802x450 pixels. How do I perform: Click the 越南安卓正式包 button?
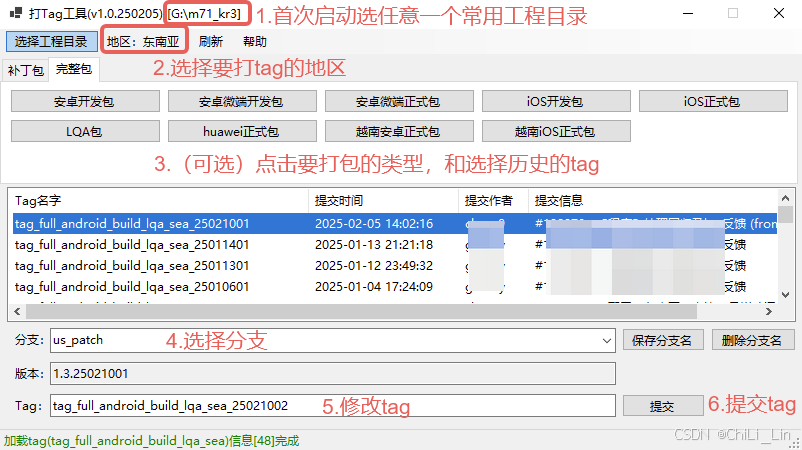click(x=399, y=131)
